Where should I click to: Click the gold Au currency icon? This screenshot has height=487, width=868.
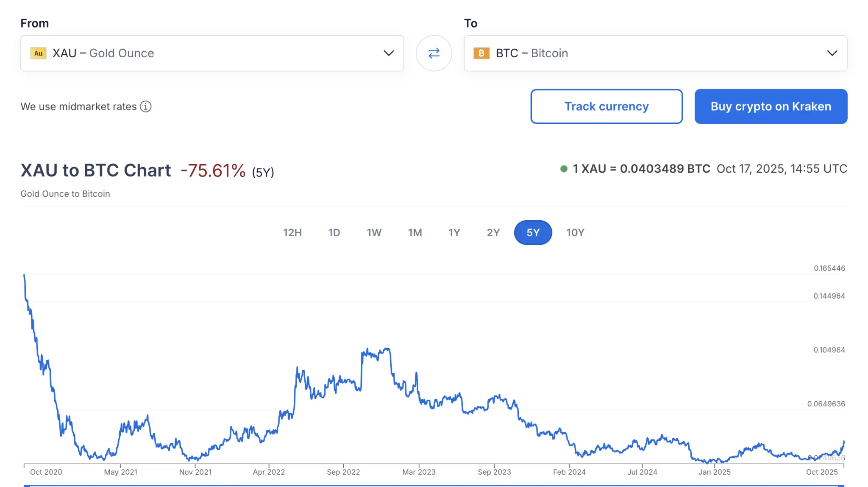coord(38,53)
